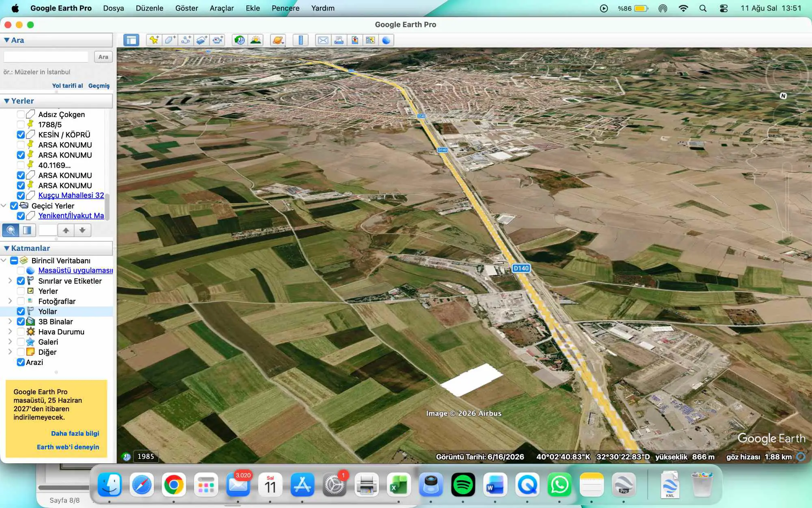The width and height of the screenshot is (812, 508).
Task: Enable the Fotoğraflar layer checkbox
Action: click(x=21, y=301)
